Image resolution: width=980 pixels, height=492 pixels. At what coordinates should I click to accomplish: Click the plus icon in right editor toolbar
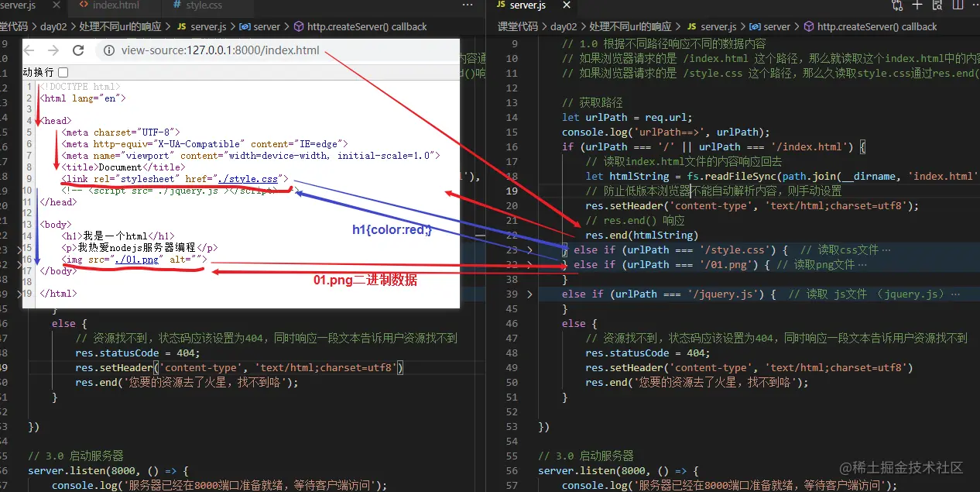point(917,5)
